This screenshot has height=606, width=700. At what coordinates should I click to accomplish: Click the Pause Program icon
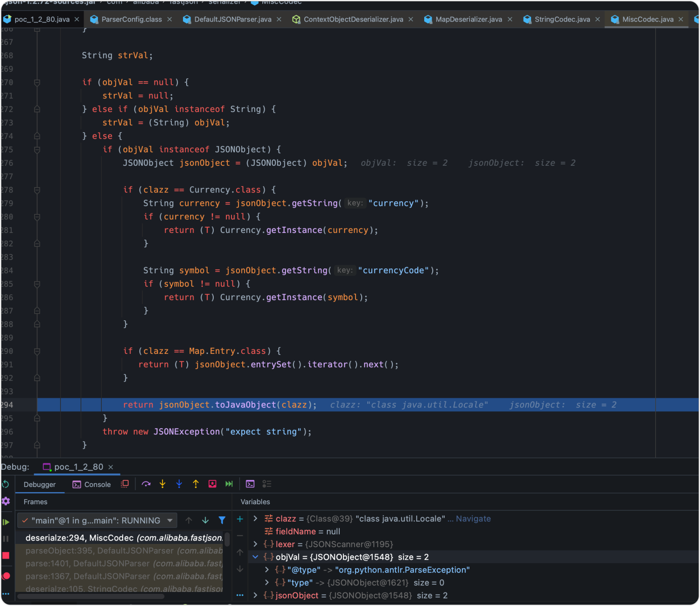6,539
